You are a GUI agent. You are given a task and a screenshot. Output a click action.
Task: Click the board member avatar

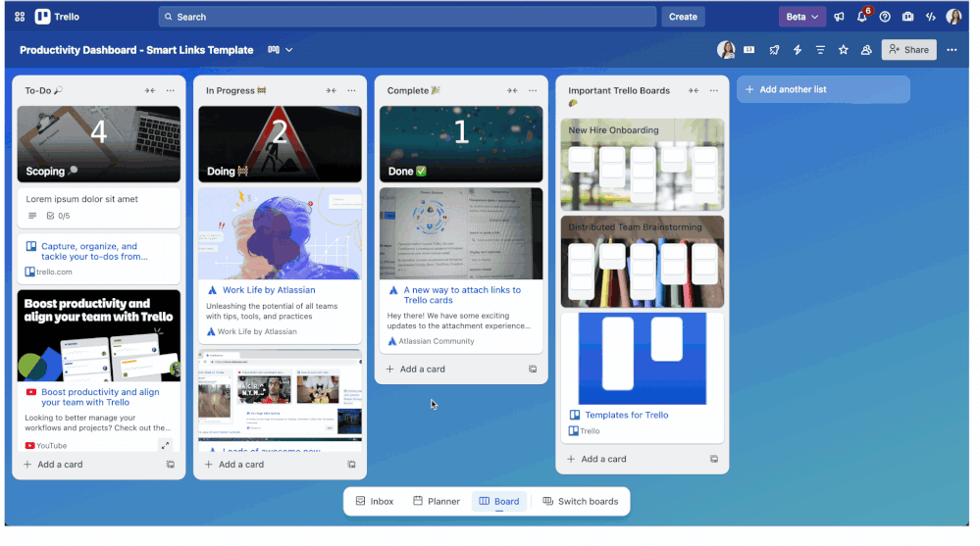coord(726,50)
